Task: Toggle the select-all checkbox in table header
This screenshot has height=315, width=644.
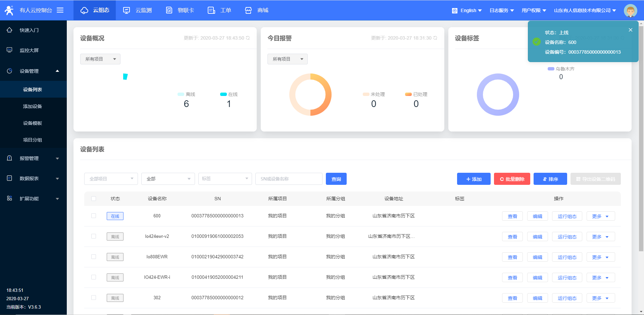Action: click(x=94, y=199)
